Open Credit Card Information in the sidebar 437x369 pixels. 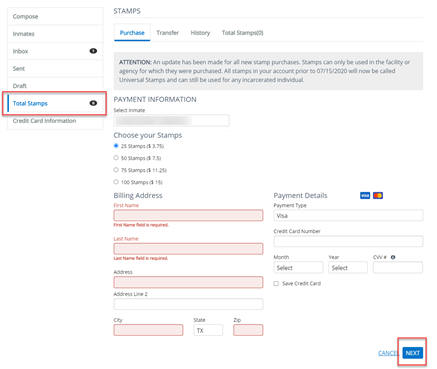tap(55, 121)
